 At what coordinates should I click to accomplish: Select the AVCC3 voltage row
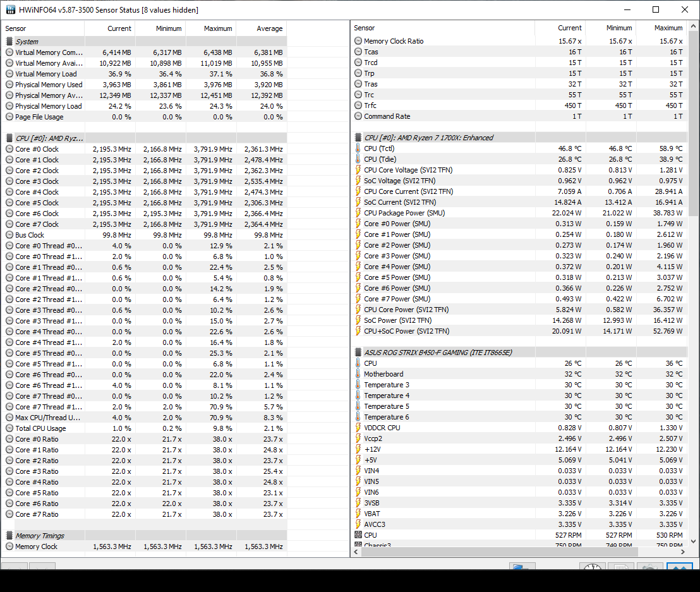[x=520, y=524]
